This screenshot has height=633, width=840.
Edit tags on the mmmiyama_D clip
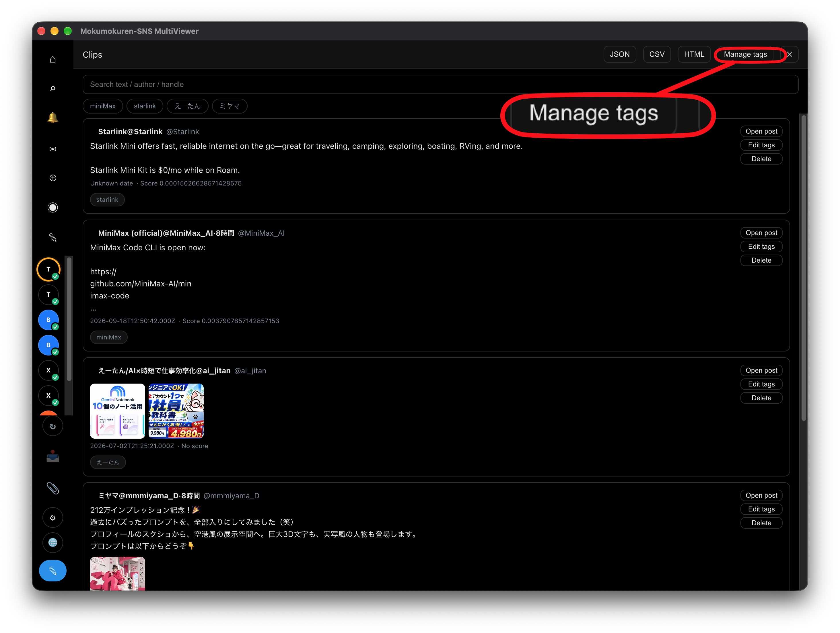(761, 509)
